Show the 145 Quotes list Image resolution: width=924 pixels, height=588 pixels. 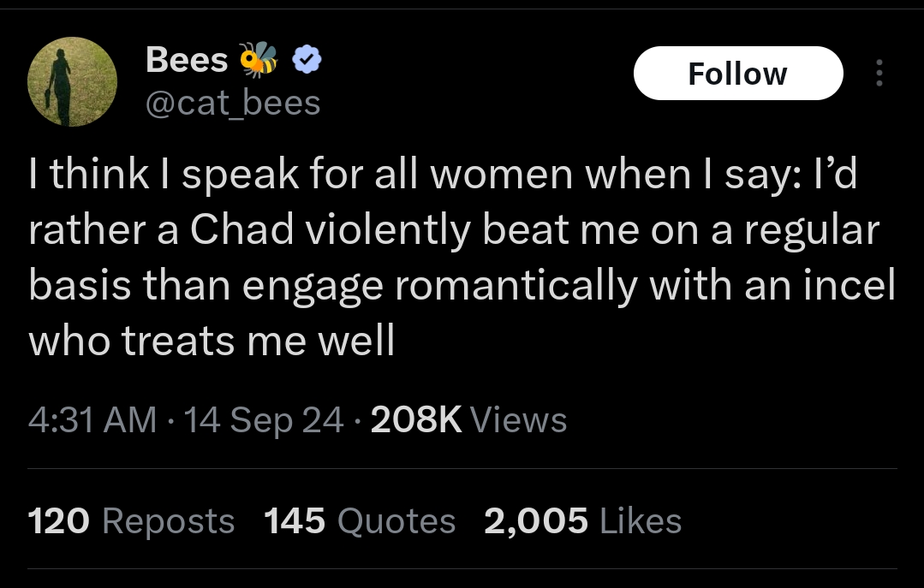point(360,521)
